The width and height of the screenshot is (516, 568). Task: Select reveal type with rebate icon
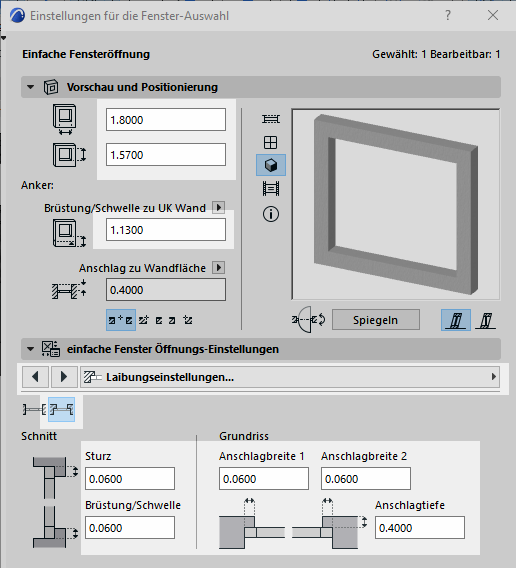[x=62, y=410]
